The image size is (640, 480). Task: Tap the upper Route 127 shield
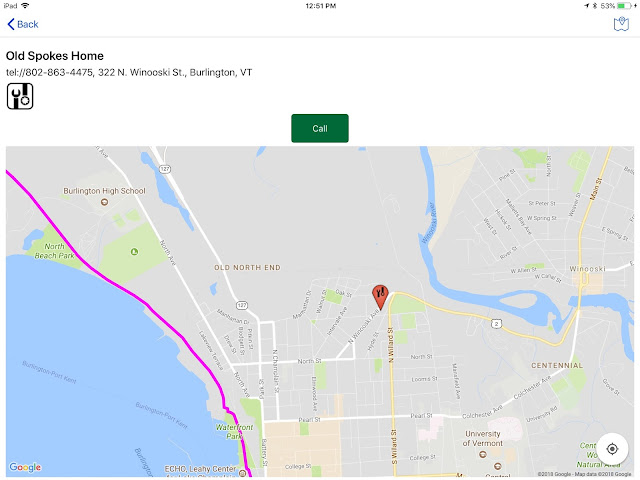(165, 169)
